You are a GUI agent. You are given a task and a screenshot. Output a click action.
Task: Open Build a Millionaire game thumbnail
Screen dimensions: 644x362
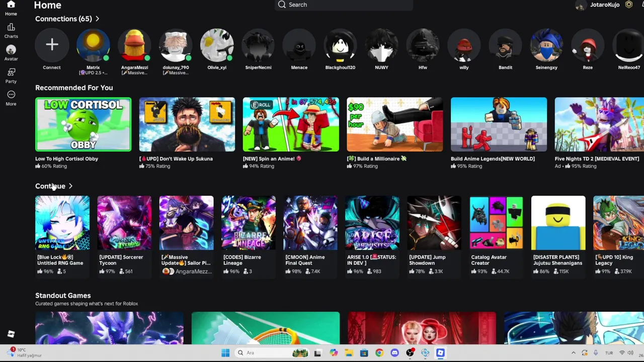pos(395,124)
